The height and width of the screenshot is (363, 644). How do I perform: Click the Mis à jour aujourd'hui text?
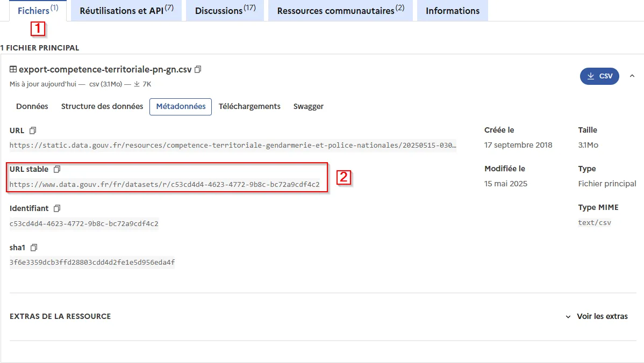click(x=43, y=84)
